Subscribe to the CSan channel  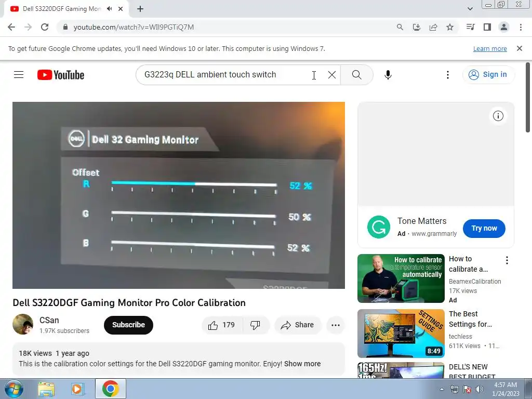128,325
